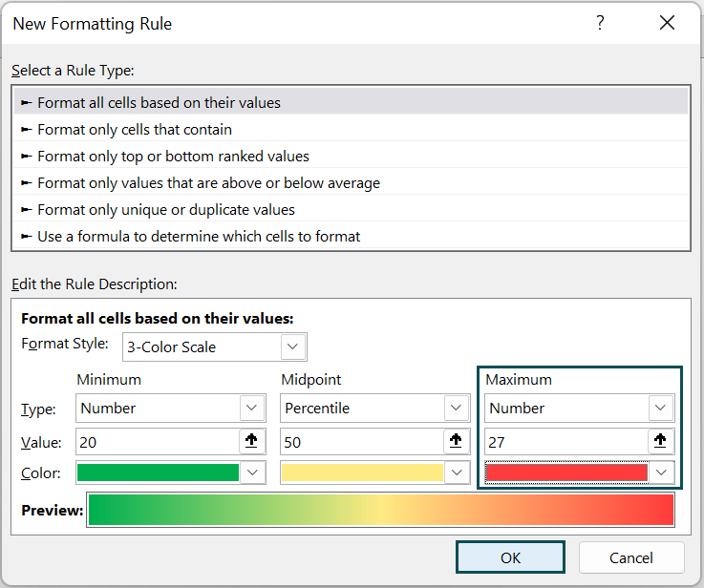Screen dimensions: 704x588
Task: Pick the yellow Midpoint color swatch
Action: 362,472
